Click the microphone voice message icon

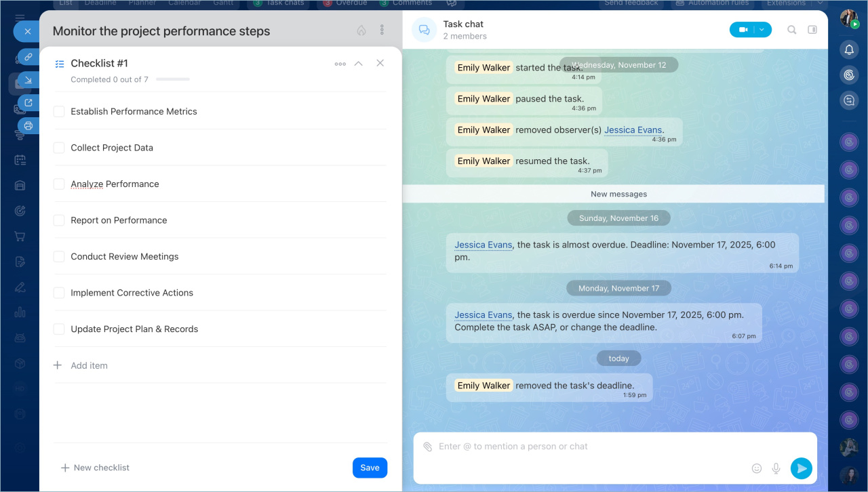pos(776,468)
